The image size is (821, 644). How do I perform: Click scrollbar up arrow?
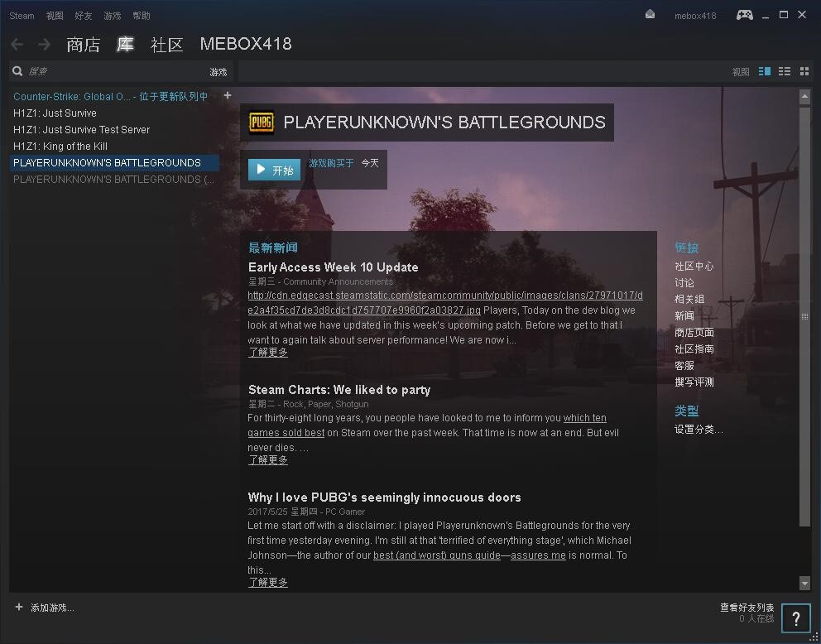point(804,96)
